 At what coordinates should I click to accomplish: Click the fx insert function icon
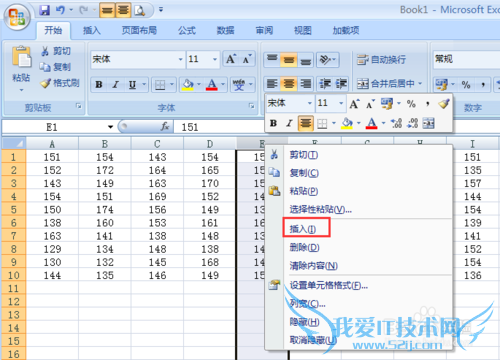[164, 127]
